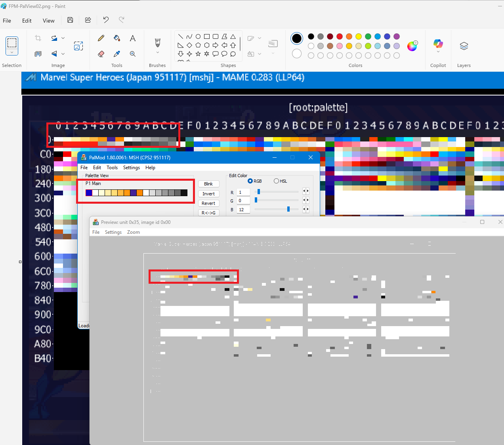
Task: Pick the red palette swatch
Action: (340, 36)
